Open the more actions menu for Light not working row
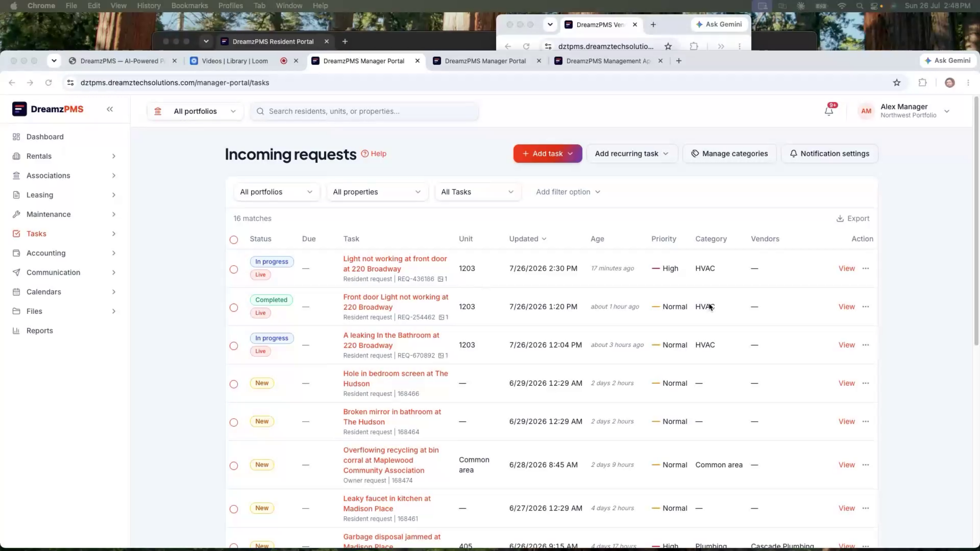 coord(866,268)
